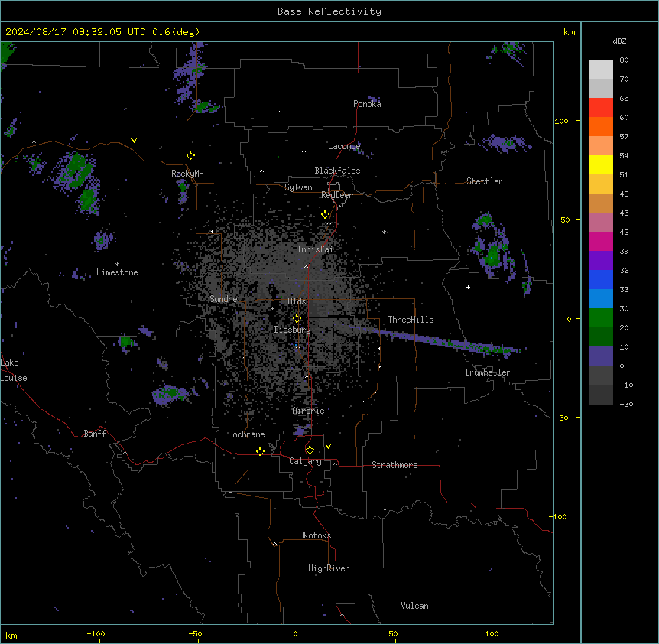659x644 pixels.
Task: Click the yellow diamond marker south of RedDeer
Action: (x=325, y=215)
